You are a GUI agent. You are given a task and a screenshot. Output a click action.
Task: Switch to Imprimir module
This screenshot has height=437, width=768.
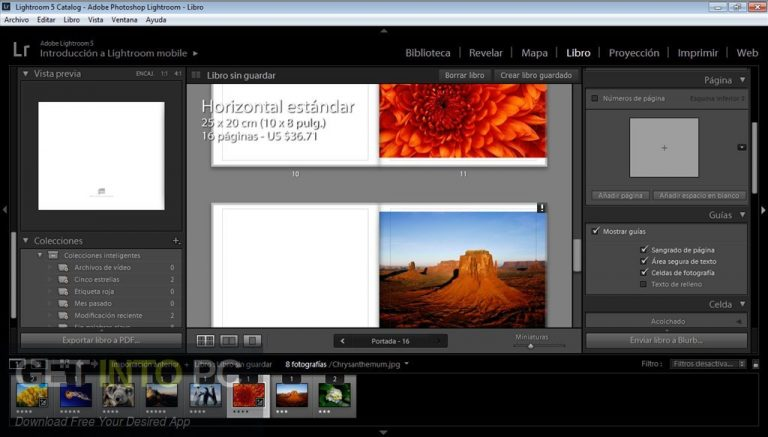(697, 53)
